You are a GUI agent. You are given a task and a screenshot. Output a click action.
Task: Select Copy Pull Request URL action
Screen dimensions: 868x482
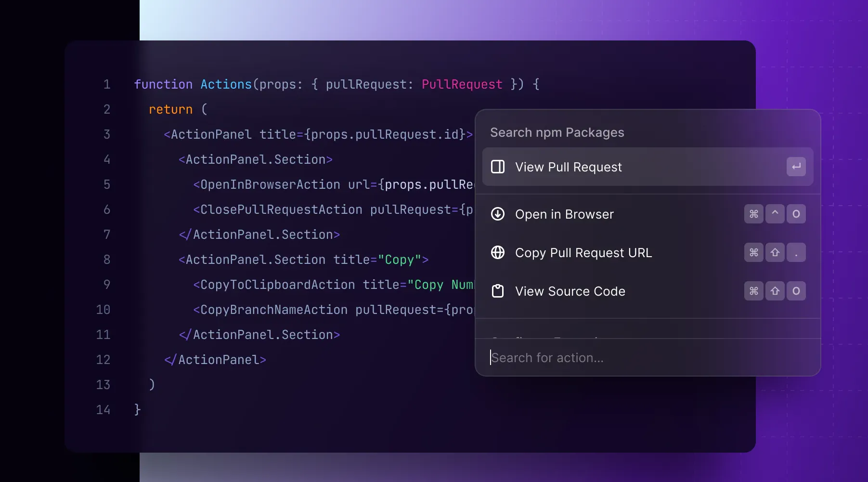tap(583, 253)
